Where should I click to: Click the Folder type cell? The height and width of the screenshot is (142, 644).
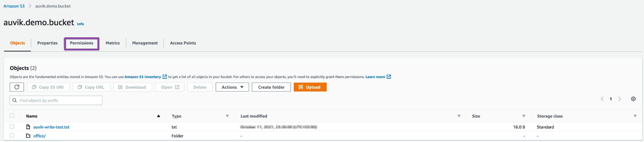point(178,136)
